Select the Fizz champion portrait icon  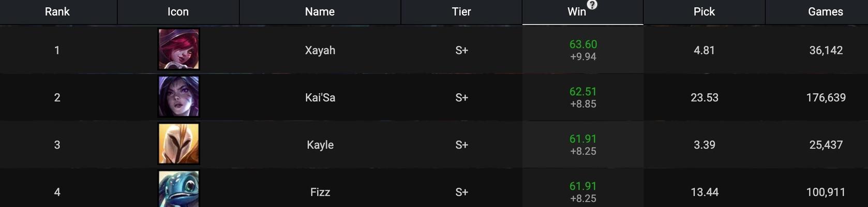coord(178,189)
